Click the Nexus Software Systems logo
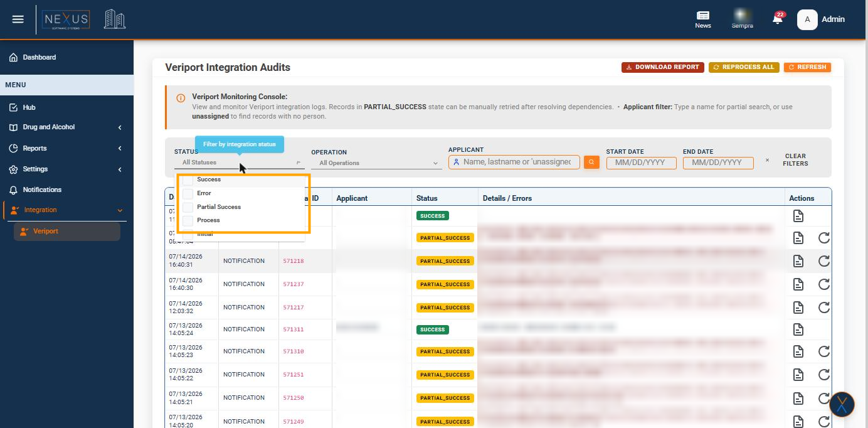 (66, 19)
